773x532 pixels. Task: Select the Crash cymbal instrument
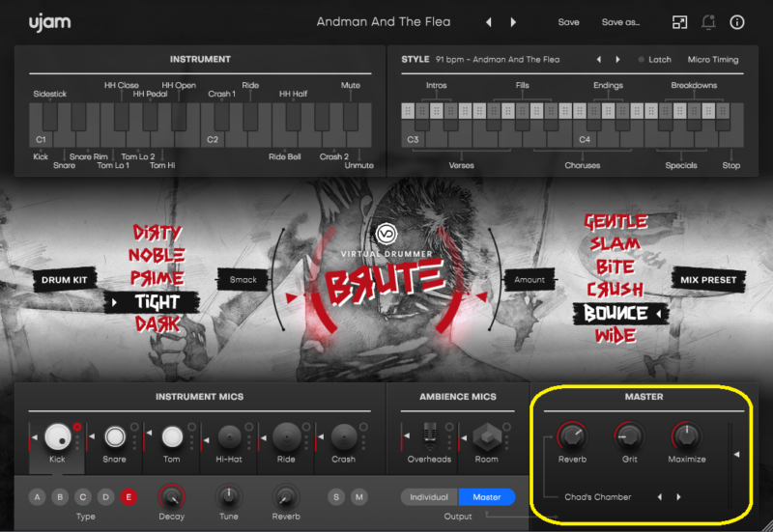click(344, 436)
